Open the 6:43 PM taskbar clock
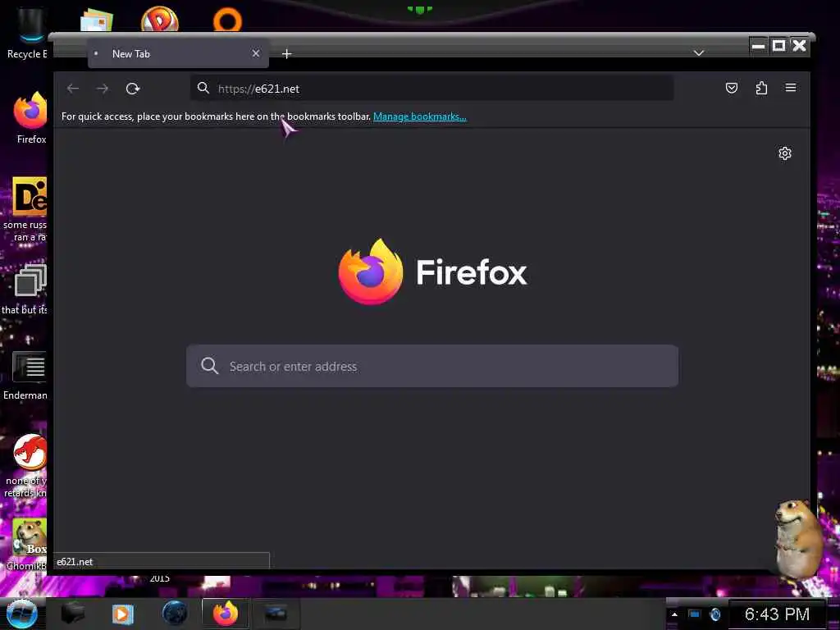 777,614
